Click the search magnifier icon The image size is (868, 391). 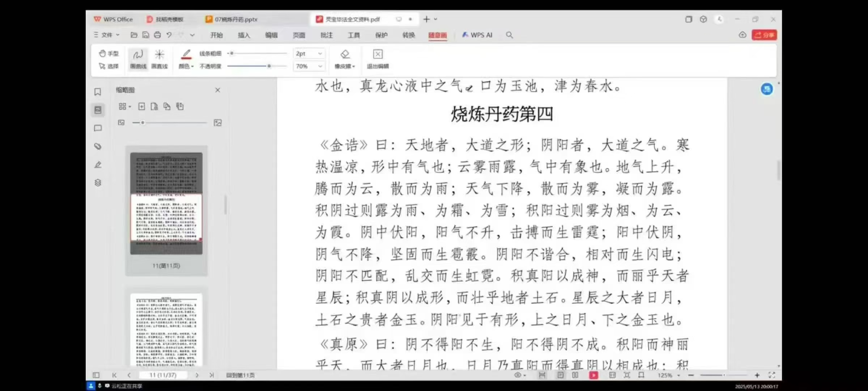tap(509, 35)
